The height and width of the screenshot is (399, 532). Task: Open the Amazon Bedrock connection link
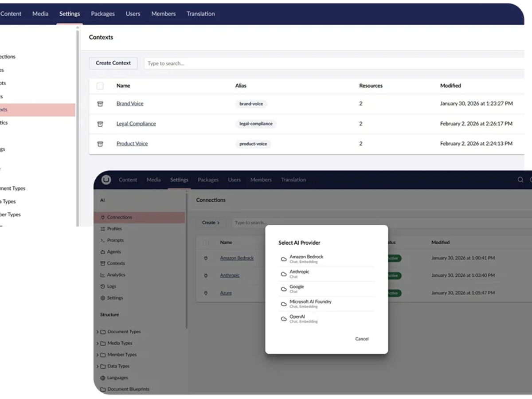[237, 258]
